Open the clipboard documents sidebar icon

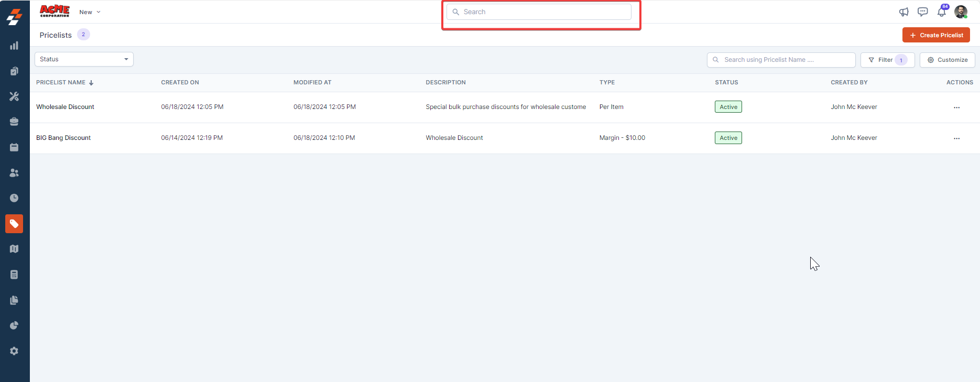pyautogui.click(x=14, y=71)
